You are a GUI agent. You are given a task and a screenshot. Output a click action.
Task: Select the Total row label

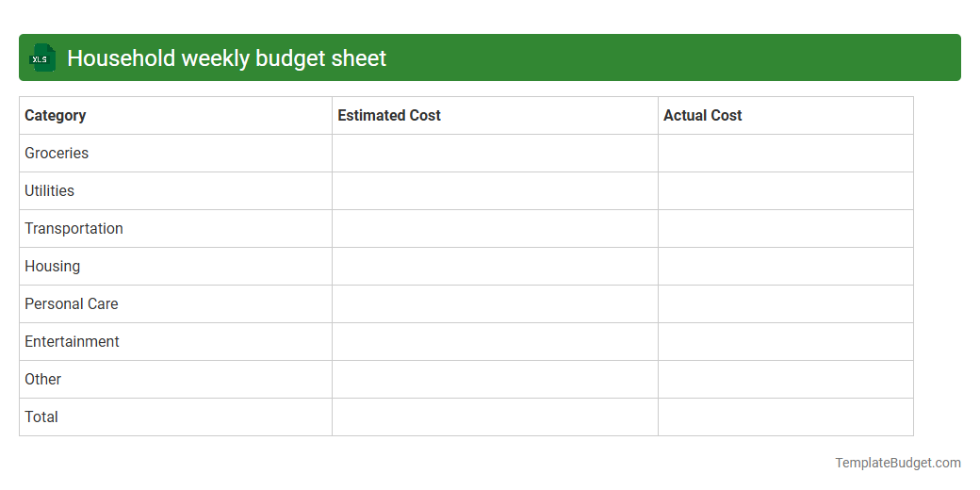41,416
